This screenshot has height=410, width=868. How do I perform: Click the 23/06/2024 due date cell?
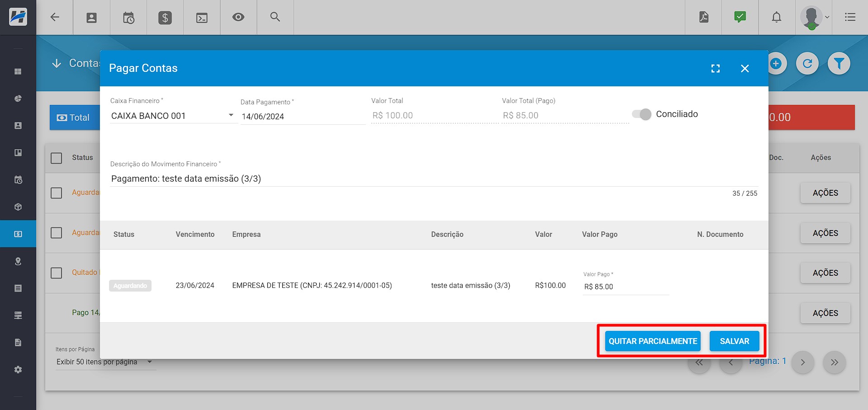point(195,286)
